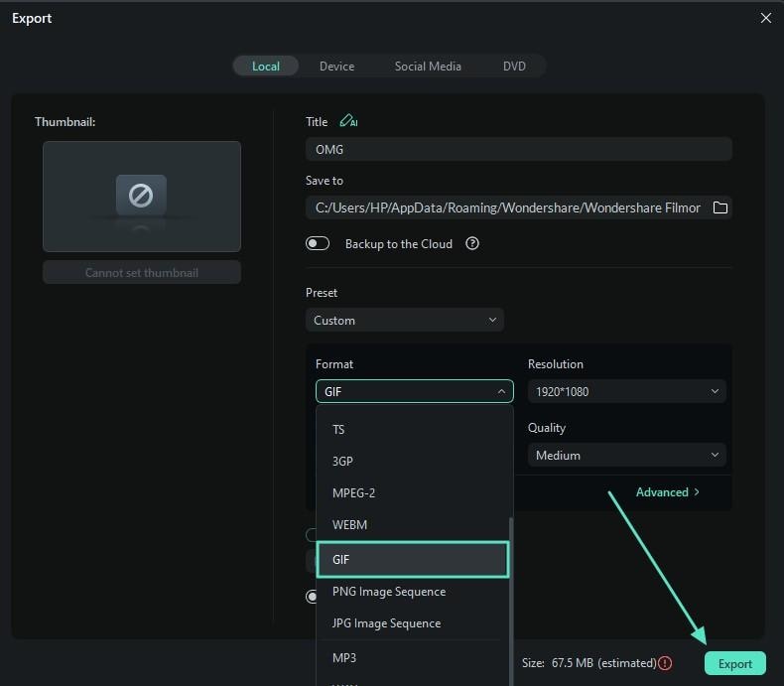This screenshot has width=784, height=686.
Task: Switch to the Social Media tab
Action: [428, 66]
